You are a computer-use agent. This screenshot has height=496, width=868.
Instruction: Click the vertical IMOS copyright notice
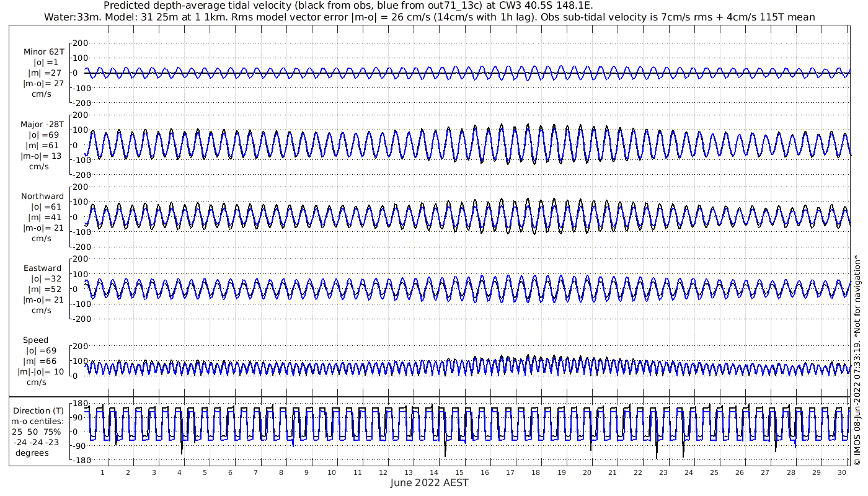857,360
